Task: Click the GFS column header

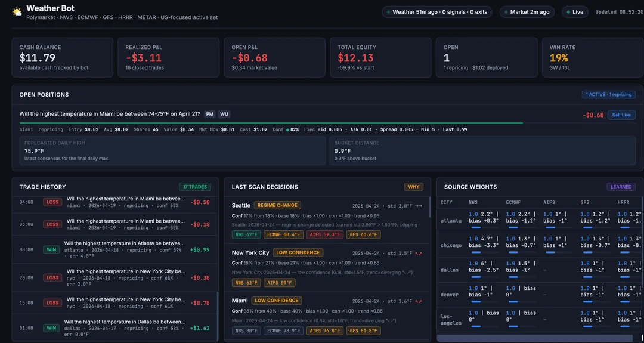Action: click(584, 202)
